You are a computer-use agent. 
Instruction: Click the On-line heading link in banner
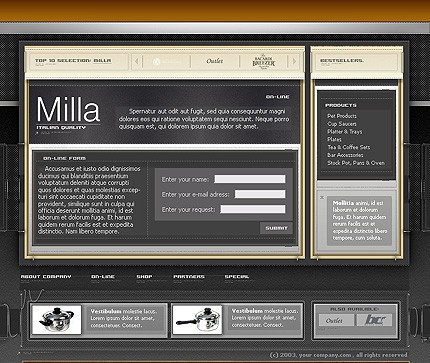click(278, 97)
